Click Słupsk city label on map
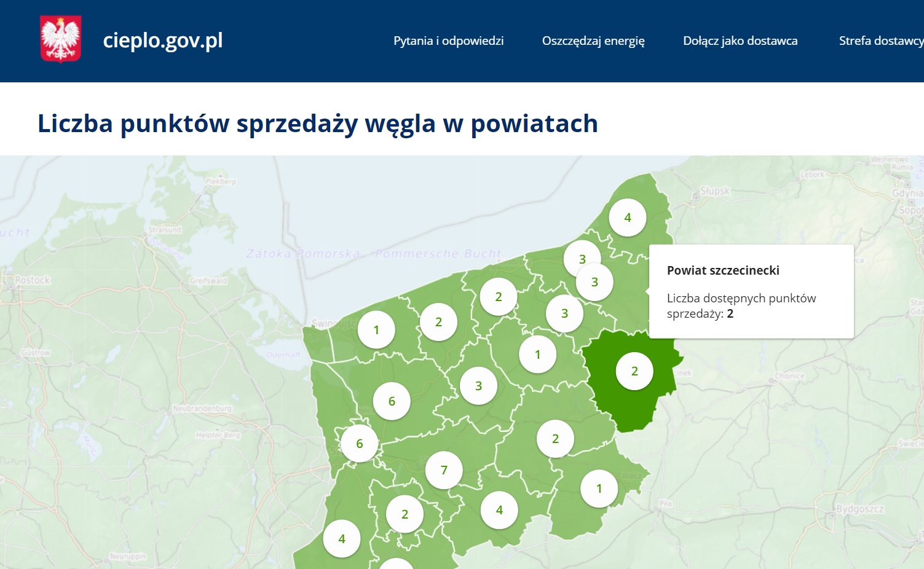Viewport: 924px width, 569px height. pyautogui.click(x=714, y=191)
